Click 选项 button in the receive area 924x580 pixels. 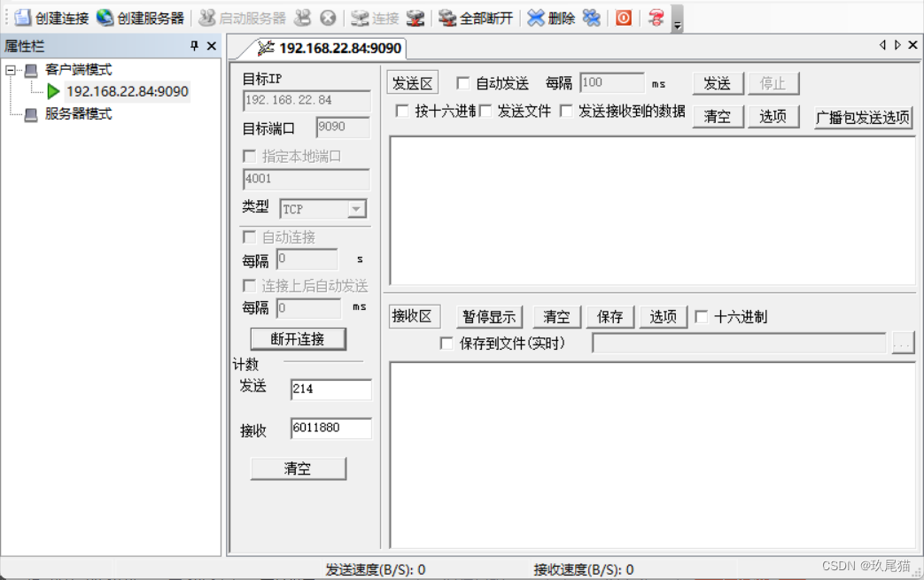pyautogui.click(x=663, y=317)
